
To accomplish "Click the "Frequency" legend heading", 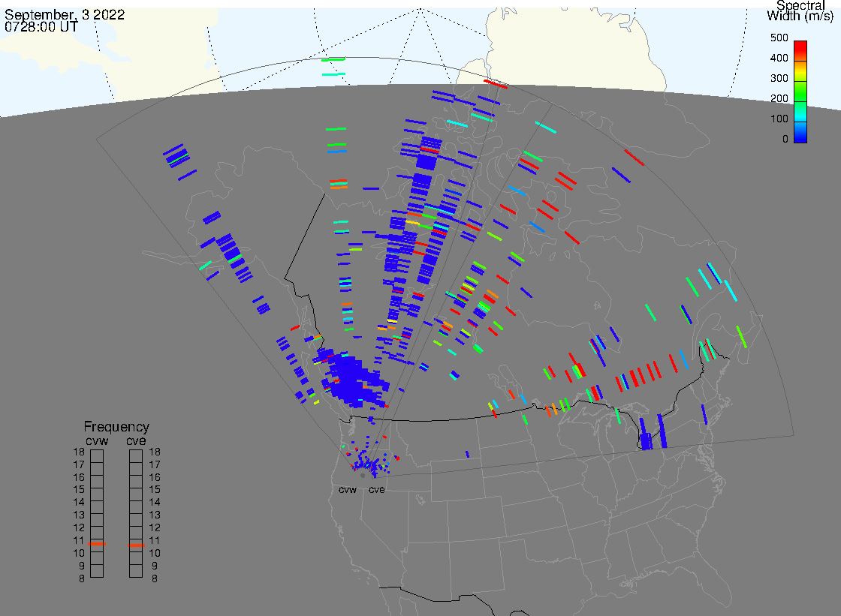I will point(116,427).
